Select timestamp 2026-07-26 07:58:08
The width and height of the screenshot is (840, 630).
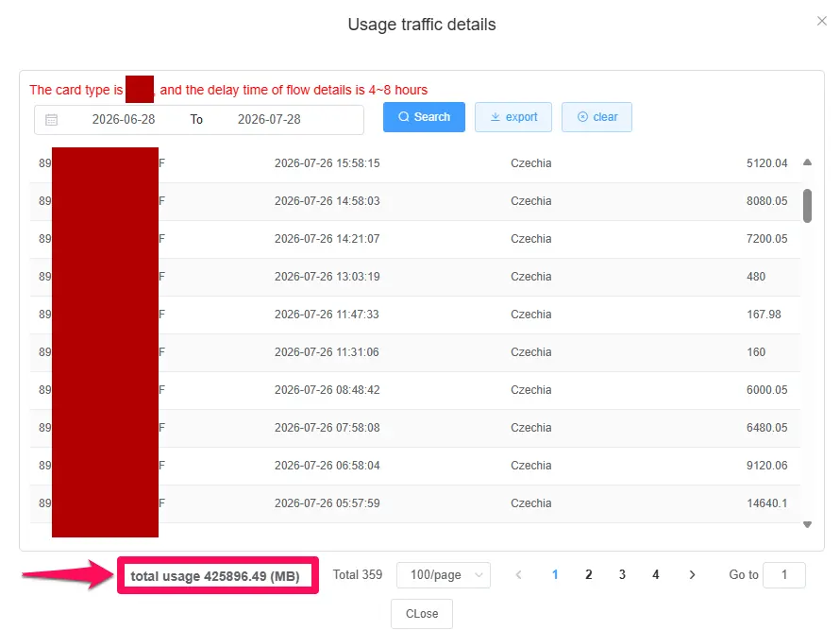pyautogui.click(x=327, y=428)
